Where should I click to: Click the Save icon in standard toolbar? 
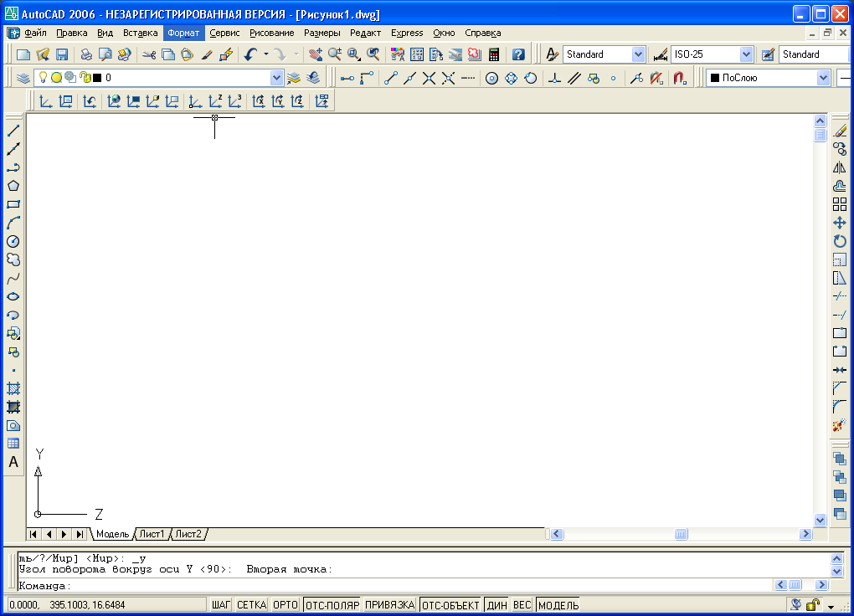[62, 54]
